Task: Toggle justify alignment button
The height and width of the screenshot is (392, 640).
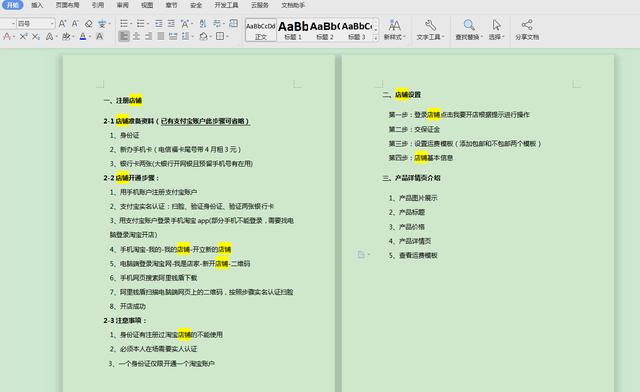Action: 160,36
